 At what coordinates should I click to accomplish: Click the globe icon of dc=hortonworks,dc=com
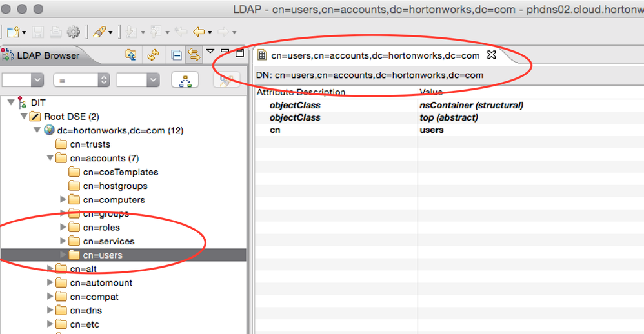49,130
